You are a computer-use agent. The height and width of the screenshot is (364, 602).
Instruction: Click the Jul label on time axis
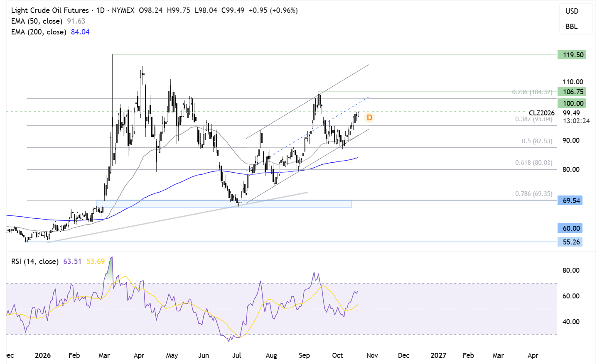coord(236,355)
